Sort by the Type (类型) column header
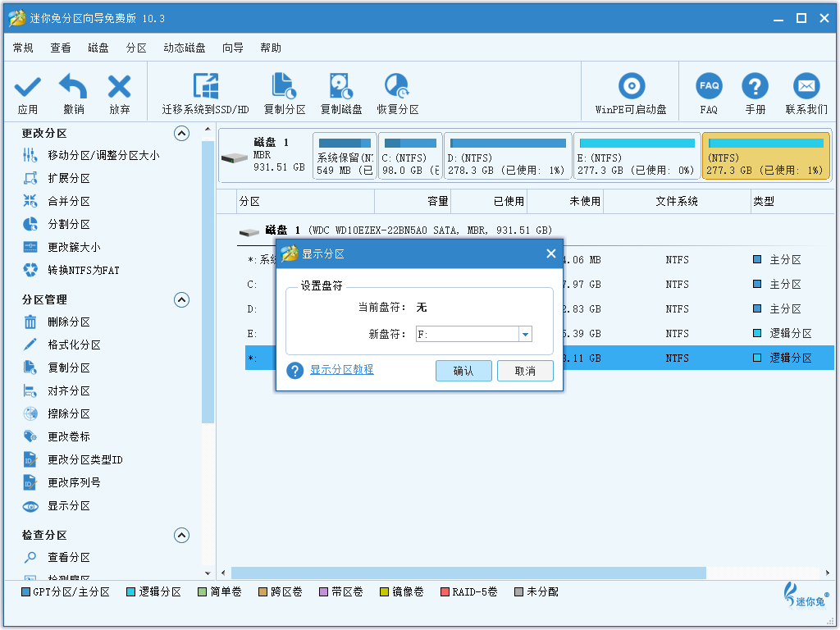 point(792,202)
